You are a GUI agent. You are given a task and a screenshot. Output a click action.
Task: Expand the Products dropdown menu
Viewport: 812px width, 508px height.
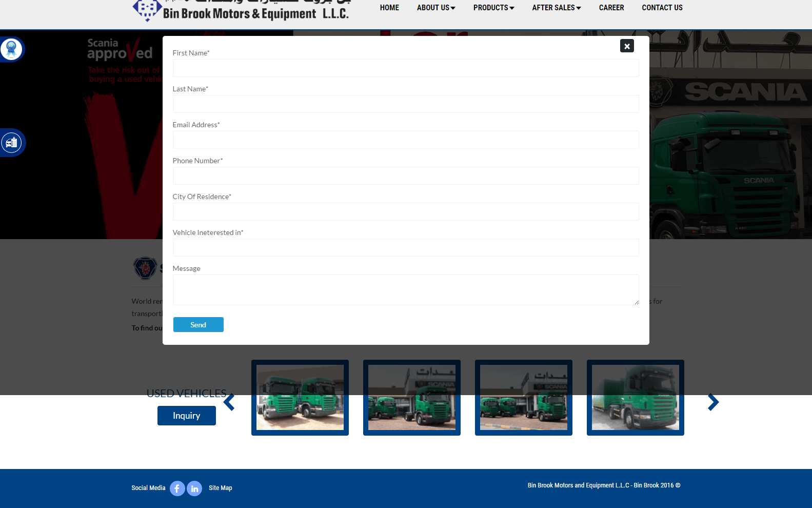[493, 8]
